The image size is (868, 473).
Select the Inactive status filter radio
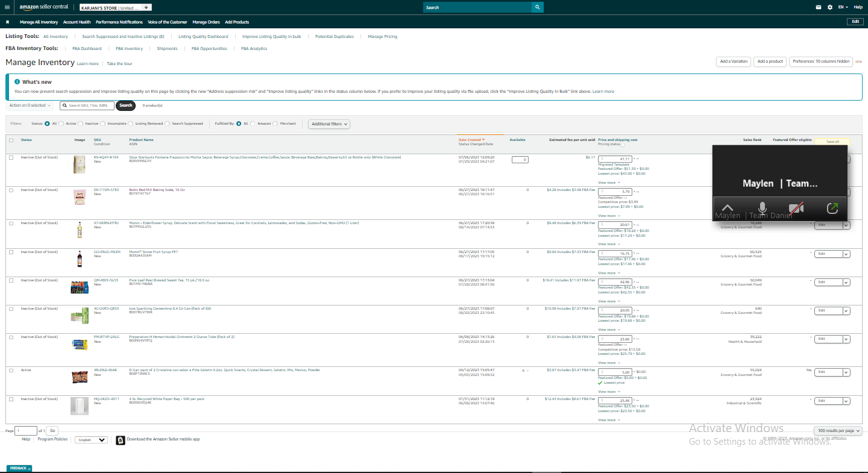click(81, 124)
